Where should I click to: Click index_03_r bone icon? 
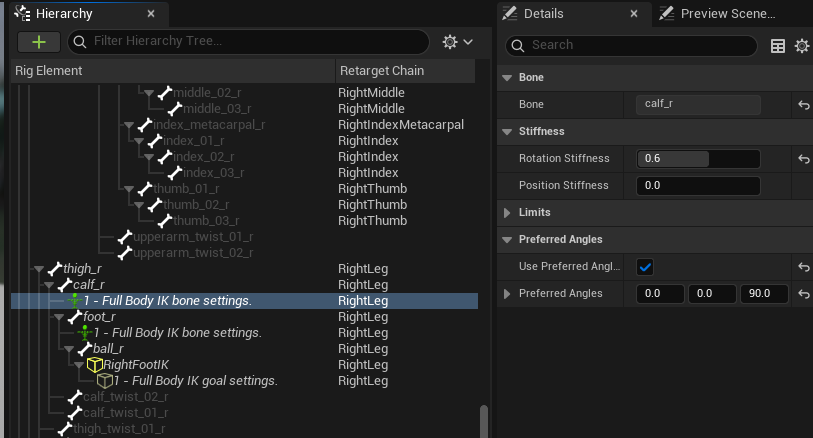tap(175, 173)
